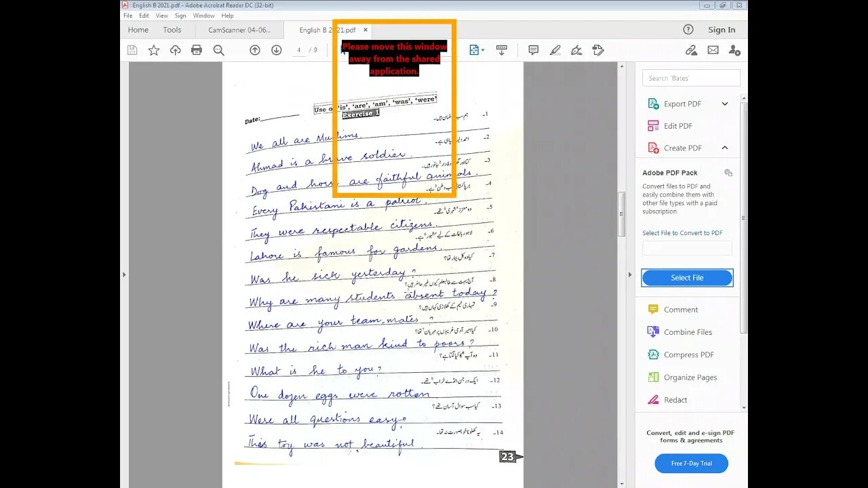
Task: Click the share with others icon
Action: tap(734, 50)
